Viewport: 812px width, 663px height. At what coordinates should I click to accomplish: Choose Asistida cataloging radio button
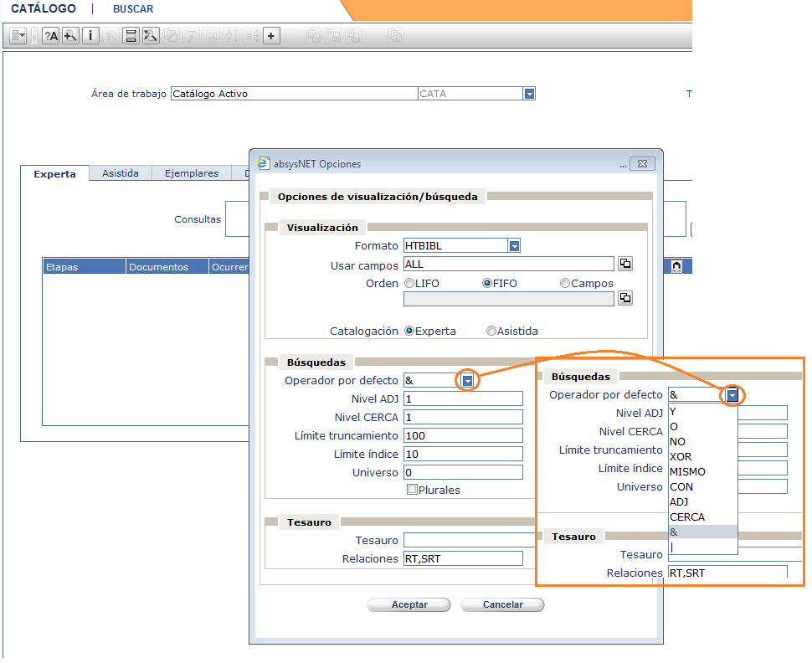point(491,331)
